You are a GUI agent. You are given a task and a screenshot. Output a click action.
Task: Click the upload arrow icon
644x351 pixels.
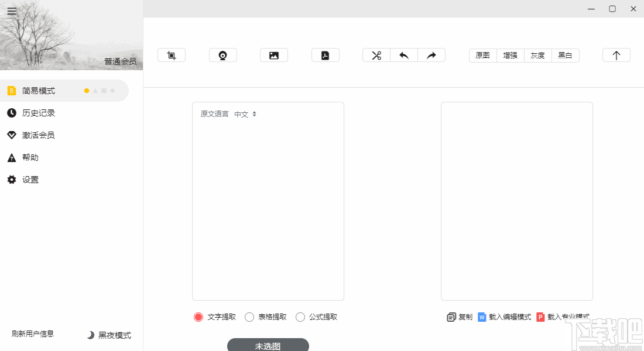pyautogui.click(x=616, y=54)
